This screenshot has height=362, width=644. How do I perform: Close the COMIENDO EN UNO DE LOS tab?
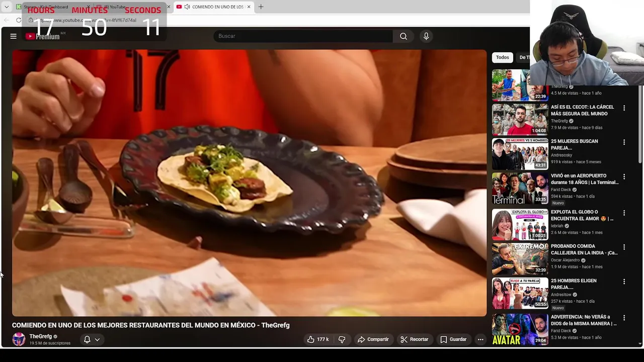coord(249,7)
